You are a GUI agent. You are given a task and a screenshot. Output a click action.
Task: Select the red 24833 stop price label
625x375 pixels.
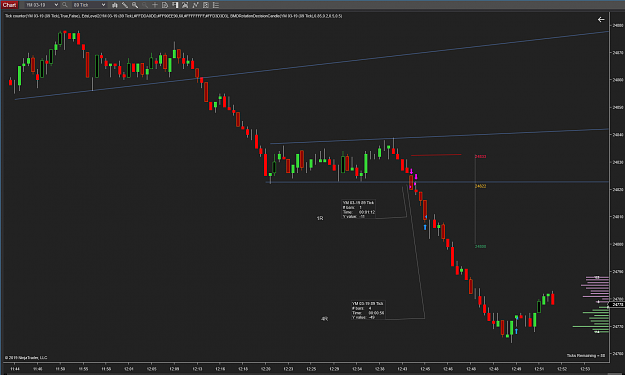point(480,157)
